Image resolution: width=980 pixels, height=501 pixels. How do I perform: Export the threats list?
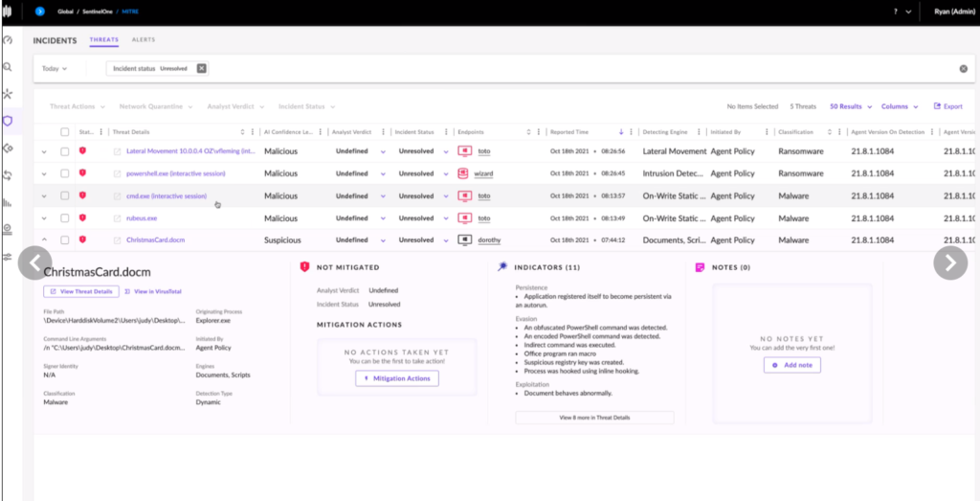947,106
